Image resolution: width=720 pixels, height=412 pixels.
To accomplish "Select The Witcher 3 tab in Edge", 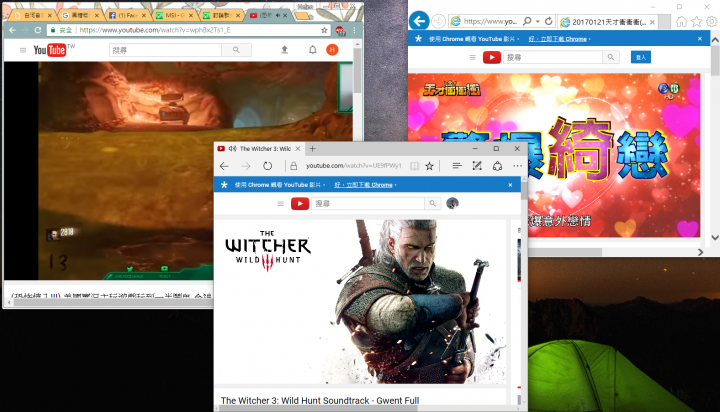I will click(x=259, y=149).
